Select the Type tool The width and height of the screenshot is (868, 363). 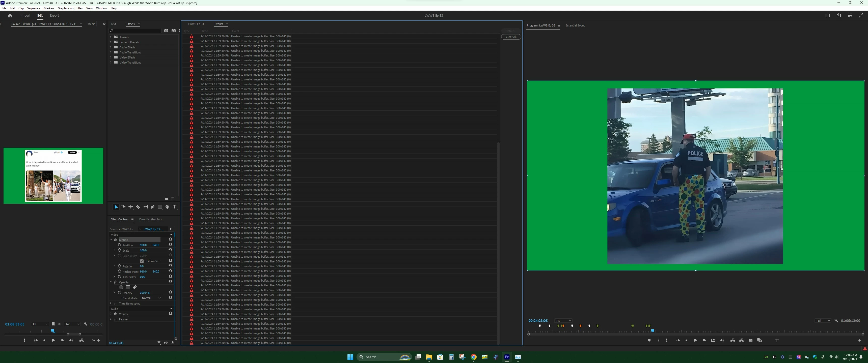175,207
